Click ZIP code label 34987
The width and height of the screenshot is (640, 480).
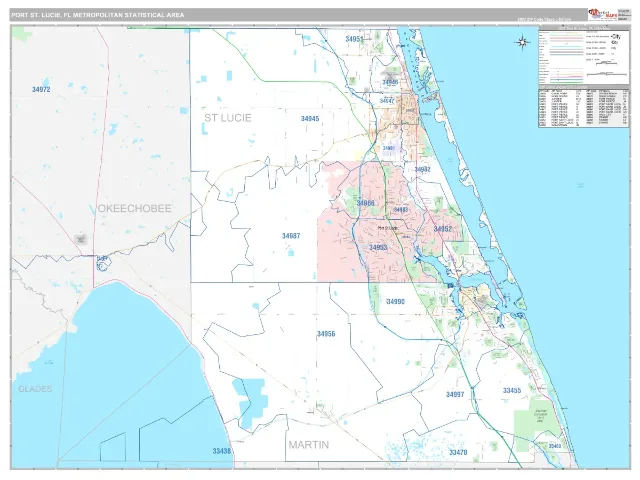pos(291,236)
